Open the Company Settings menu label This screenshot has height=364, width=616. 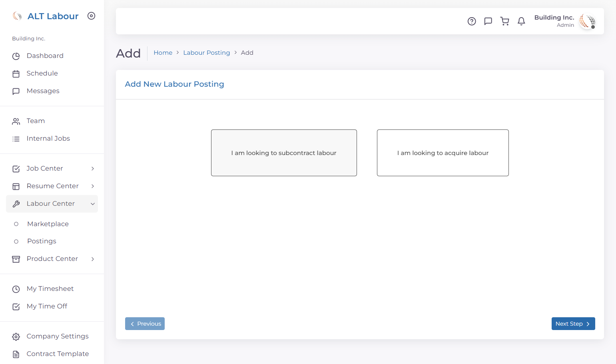pyautogui.click(x=58, y=336)
